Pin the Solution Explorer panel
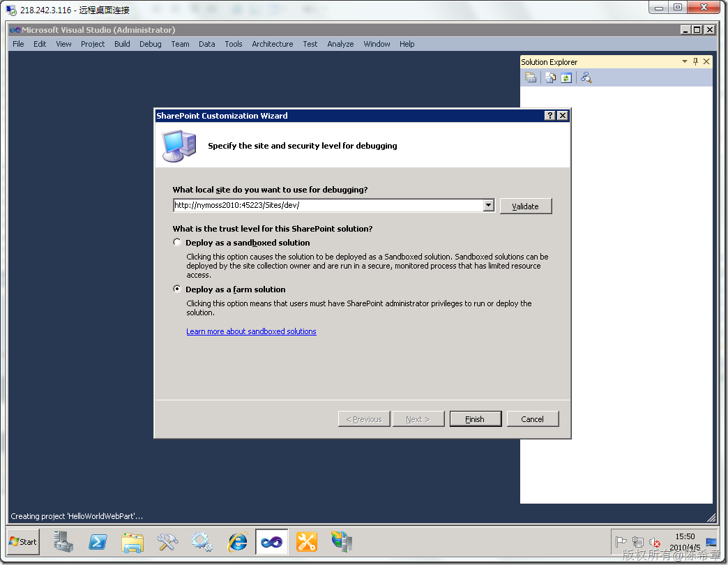This screenshot has height=565, width=728. click(695, 62)
